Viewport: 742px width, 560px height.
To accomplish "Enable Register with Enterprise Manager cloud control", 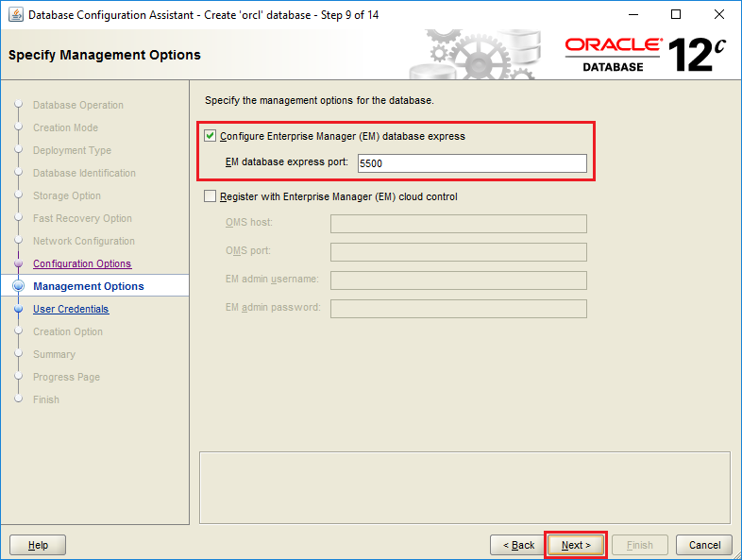I will click(211, 196).
